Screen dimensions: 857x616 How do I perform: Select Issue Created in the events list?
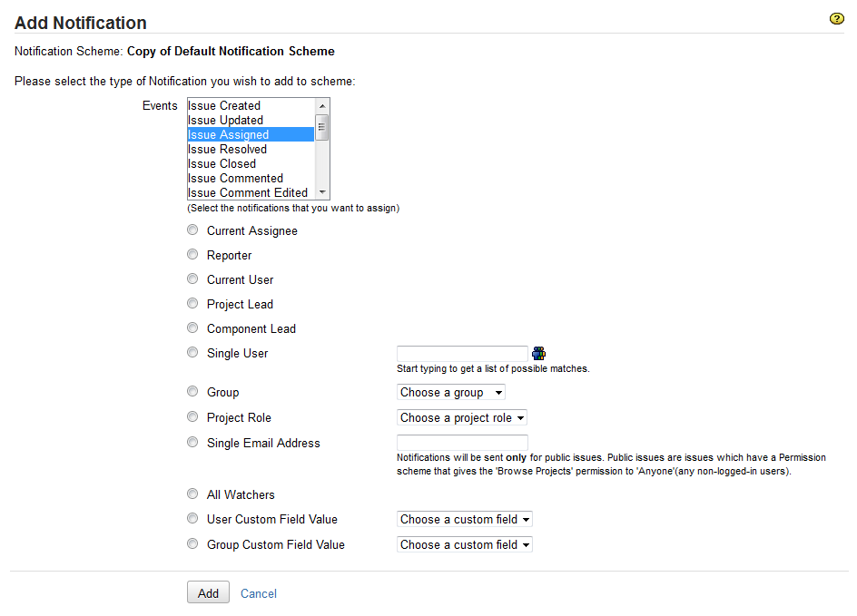click(x=224, y=106)
